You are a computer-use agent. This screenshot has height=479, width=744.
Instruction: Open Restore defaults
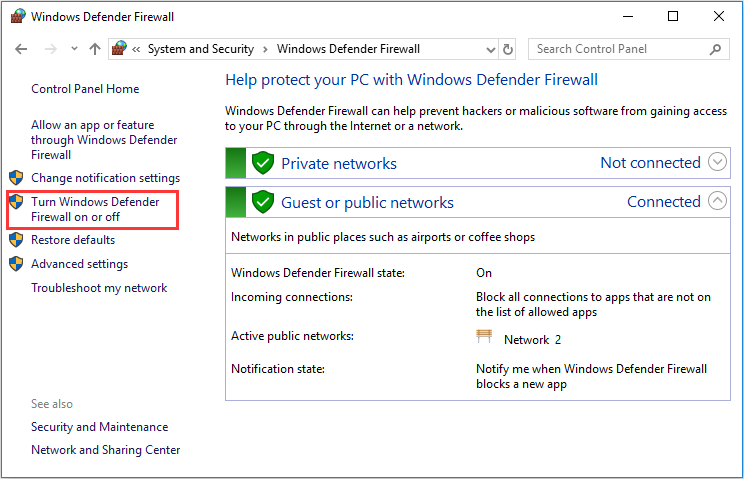[73, 240]
